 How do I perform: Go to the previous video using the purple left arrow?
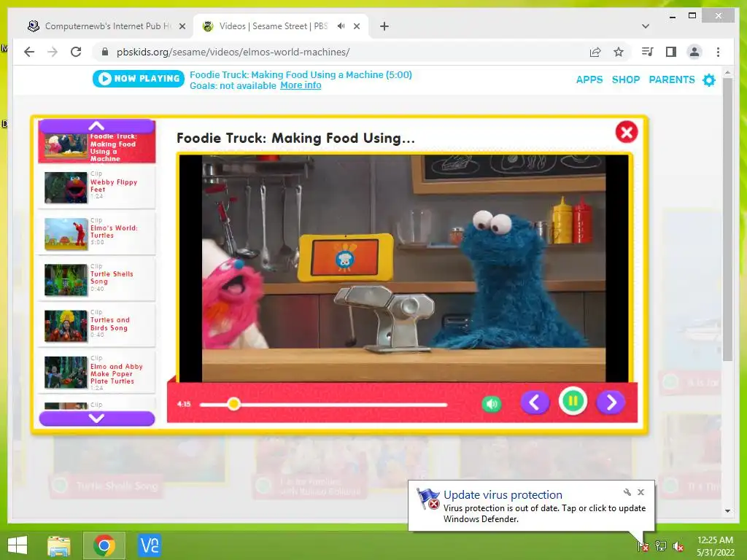click(535, 402)
